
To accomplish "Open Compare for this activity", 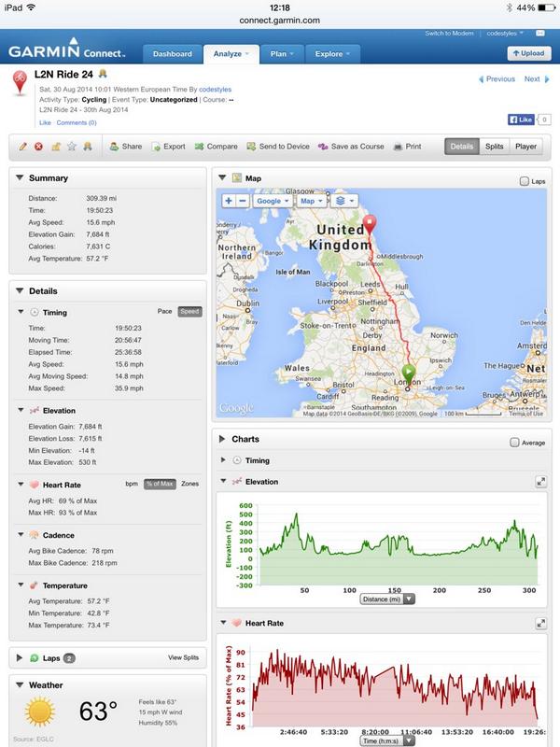I will pos(217,147).
